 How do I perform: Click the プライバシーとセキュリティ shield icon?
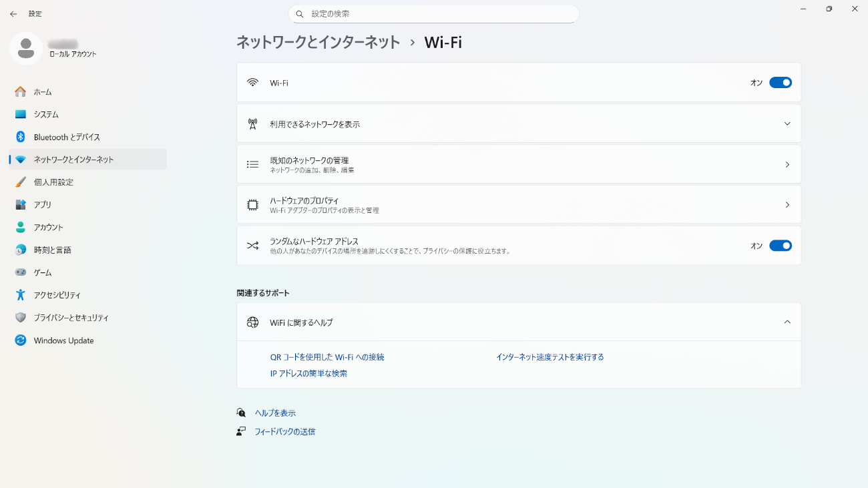pyautogui.click(x=21, y=318)
